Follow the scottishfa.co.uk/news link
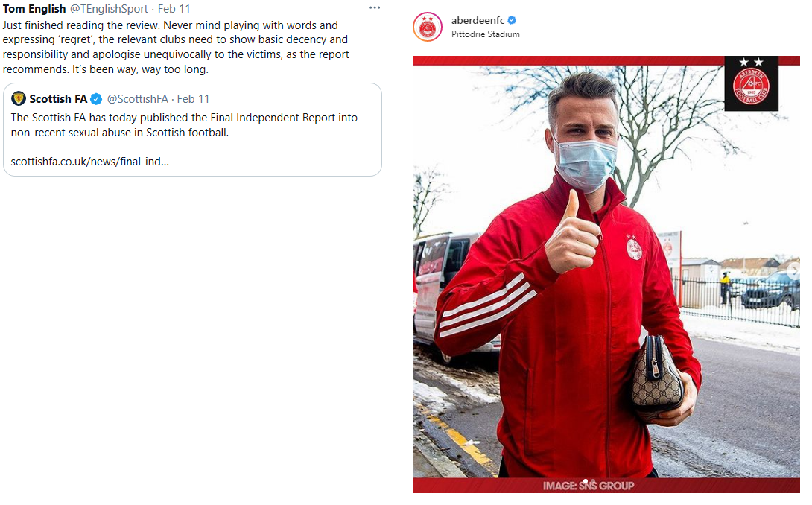The width and height of the screenshot is (812, 505). pos(89,162)
